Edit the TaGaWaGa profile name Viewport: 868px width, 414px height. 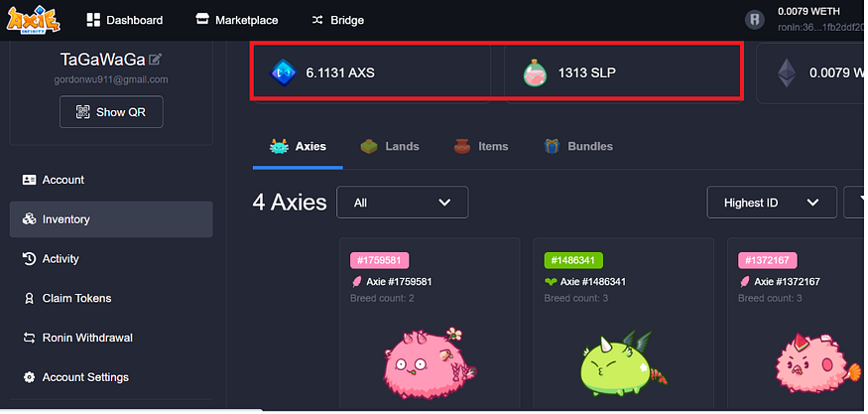(x=156, y=59)
